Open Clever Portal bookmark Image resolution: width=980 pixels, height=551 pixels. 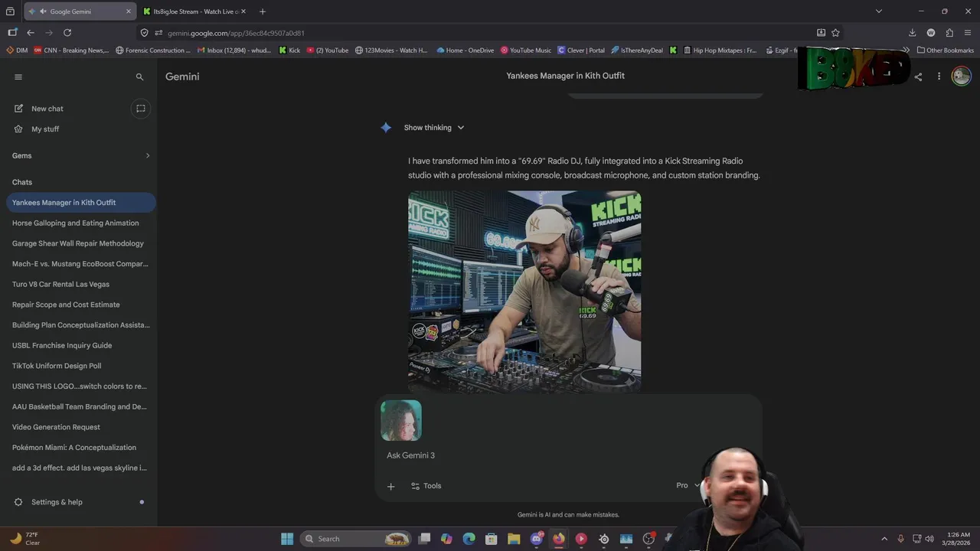581,51
